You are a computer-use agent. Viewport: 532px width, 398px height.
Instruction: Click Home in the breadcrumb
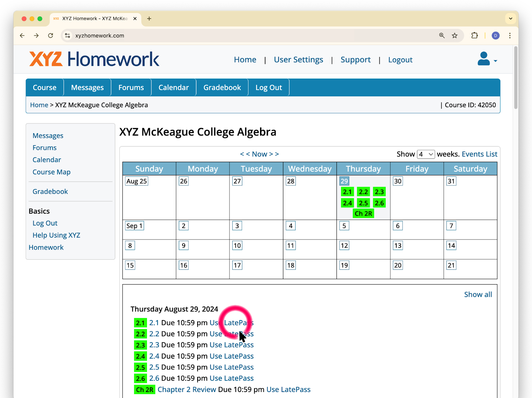39,105
